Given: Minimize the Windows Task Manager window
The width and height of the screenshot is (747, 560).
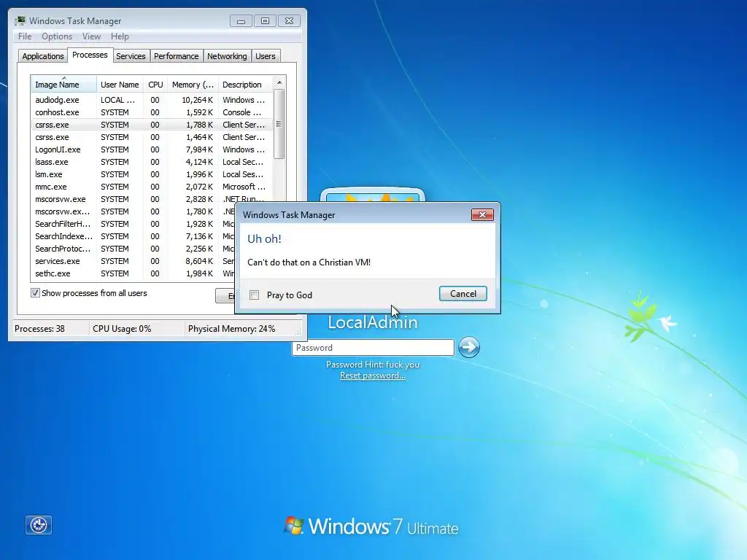Looking at the screenshot, I should (241, 21).
